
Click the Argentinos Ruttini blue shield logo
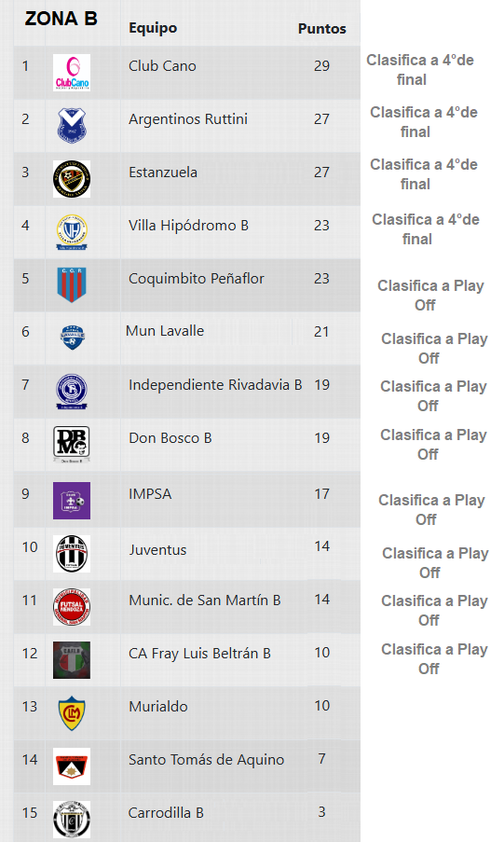(72, 125)
